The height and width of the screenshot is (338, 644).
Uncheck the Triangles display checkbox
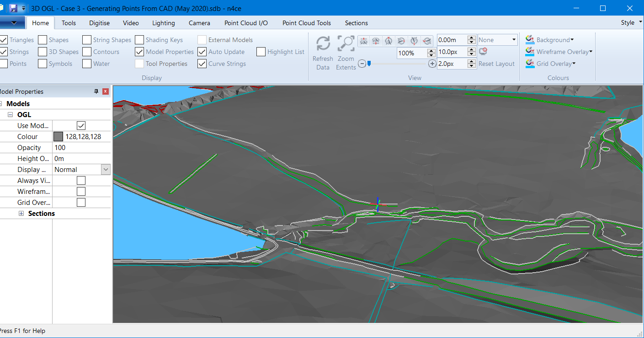click(3, 39)
